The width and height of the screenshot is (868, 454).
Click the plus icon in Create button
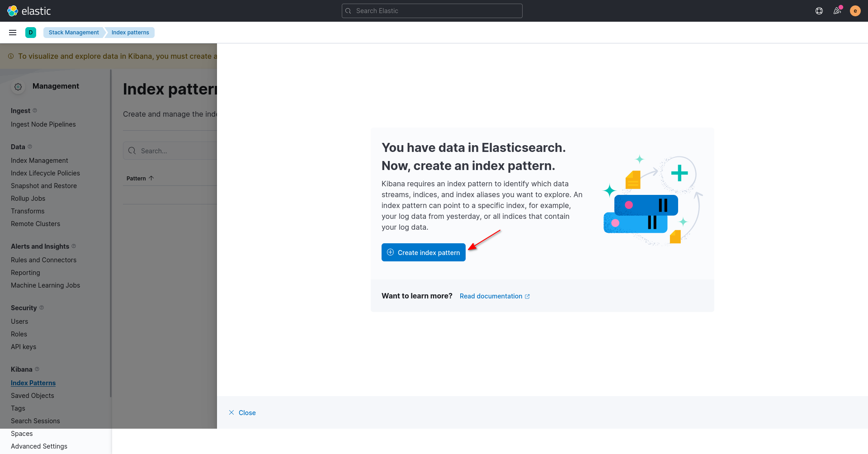391,252
